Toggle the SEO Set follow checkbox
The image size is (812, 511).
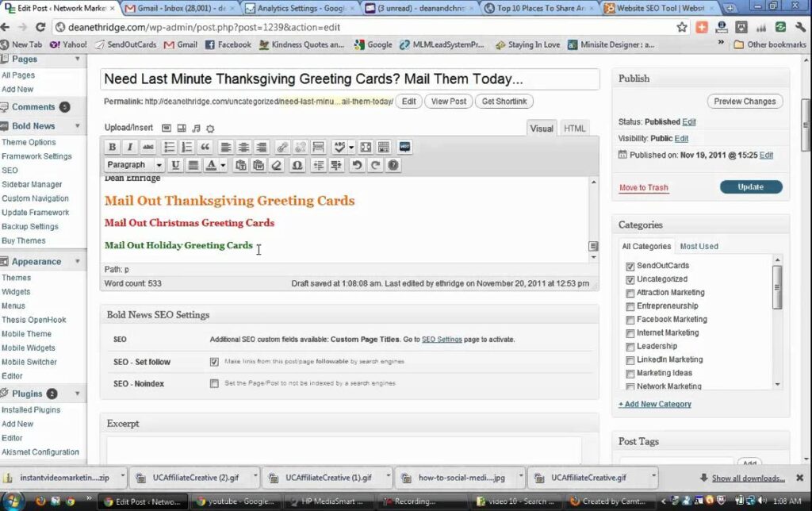click(x=214, y=362)
